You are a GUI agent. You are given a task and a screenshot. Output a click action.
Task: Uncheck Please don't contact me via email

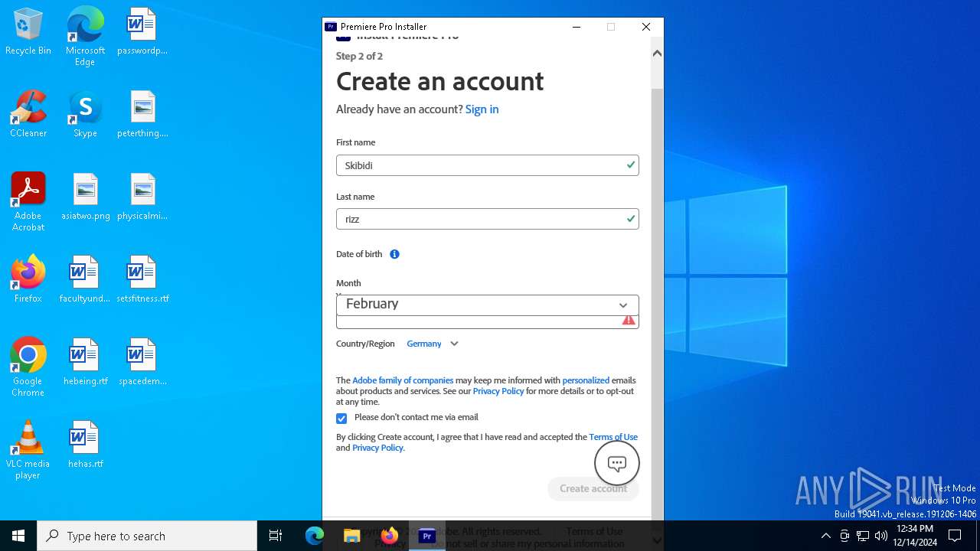coord(341,418)
